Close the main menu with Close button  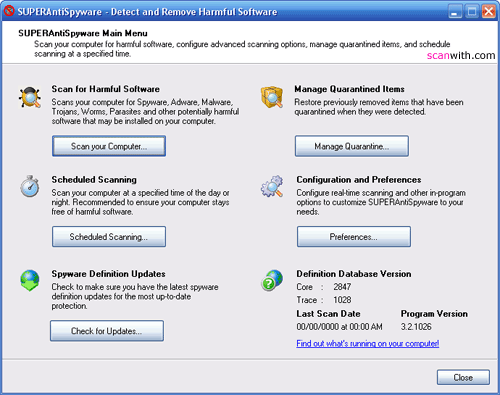[463, 377]
